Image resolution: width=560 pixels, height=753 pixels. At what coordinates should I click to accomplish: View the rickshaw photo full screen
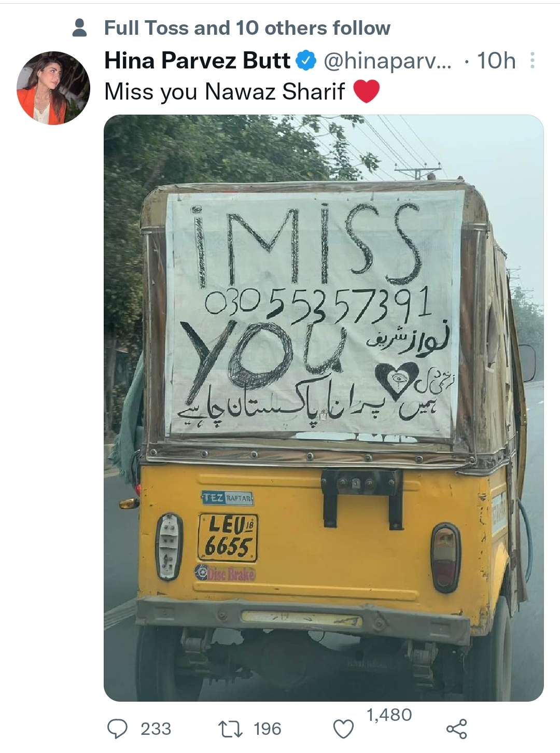click(324, 408)
